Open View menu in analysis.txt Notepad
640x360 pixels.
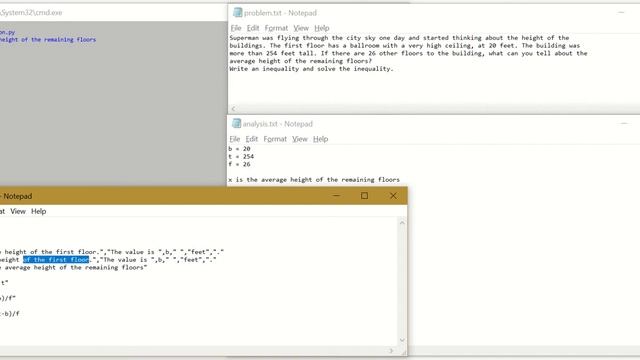click(x=300, y=139)
